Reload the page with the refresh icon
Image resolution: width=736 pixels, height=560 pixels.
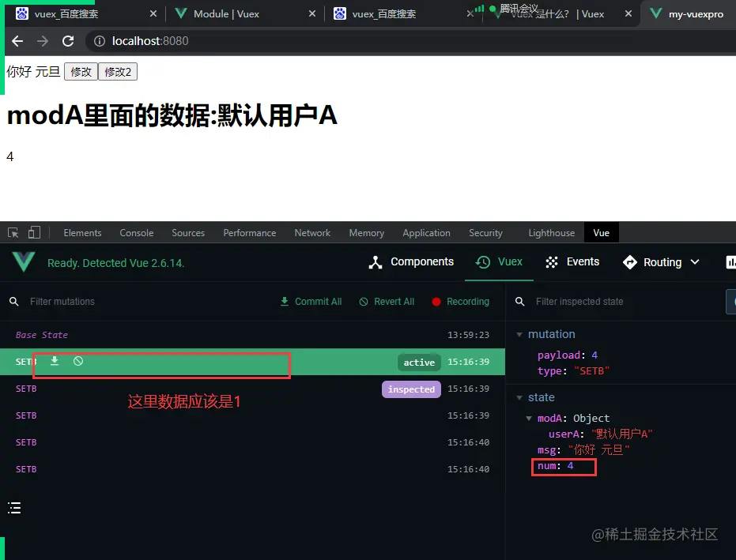(x=67, y=40)
